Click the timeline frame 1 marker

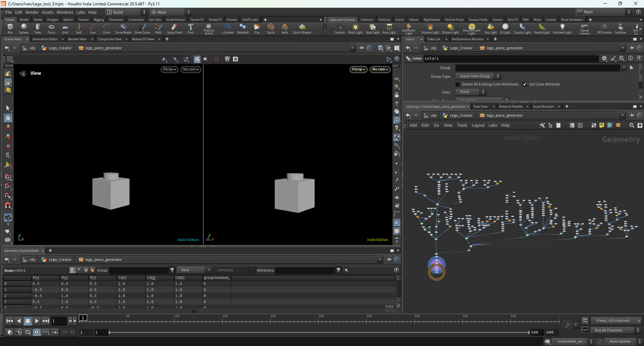[x=83, y=318]
